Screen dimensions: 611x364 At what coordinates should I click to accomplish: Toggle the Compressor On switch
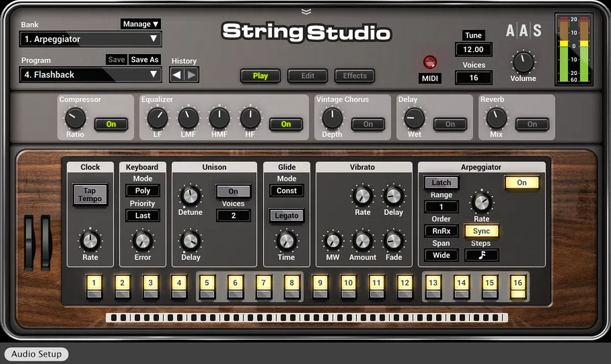[x=111, y=124]
